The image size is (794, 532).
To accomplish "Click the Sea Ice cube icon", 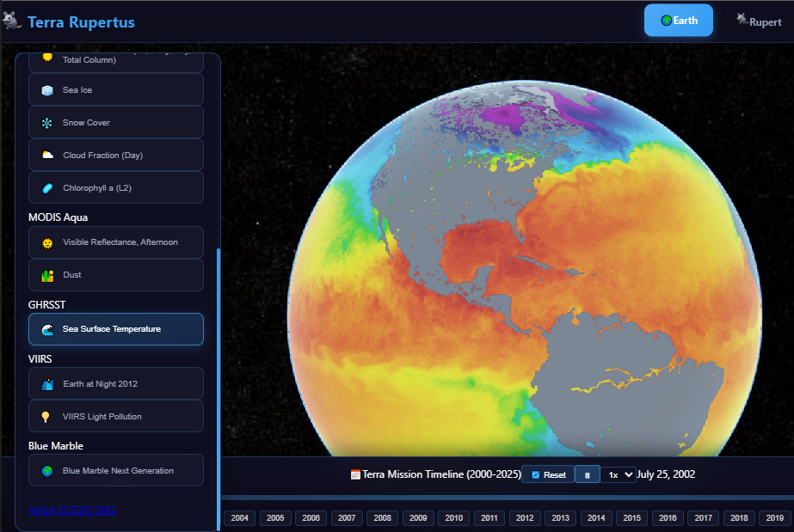I will pyautogui.click(x=47, y=90).
